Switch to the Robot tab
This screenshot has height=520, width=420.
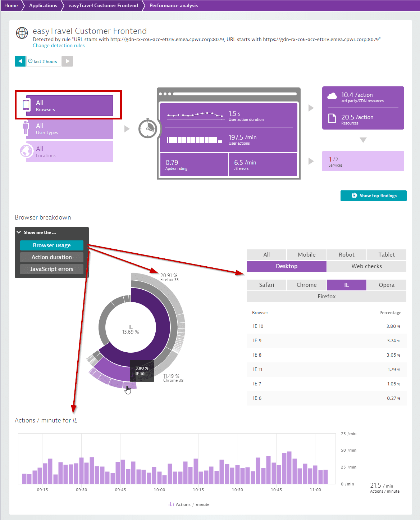click(347, 255)
